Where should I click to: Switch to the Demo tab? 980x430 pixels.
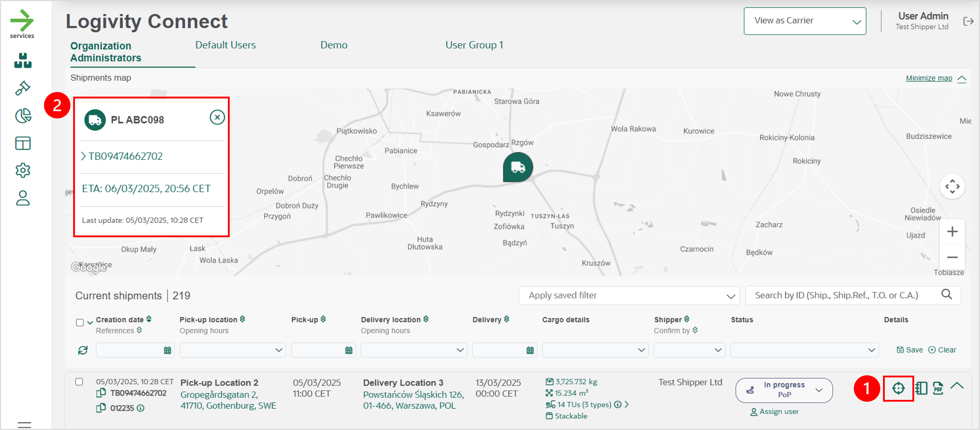point(334,45)
